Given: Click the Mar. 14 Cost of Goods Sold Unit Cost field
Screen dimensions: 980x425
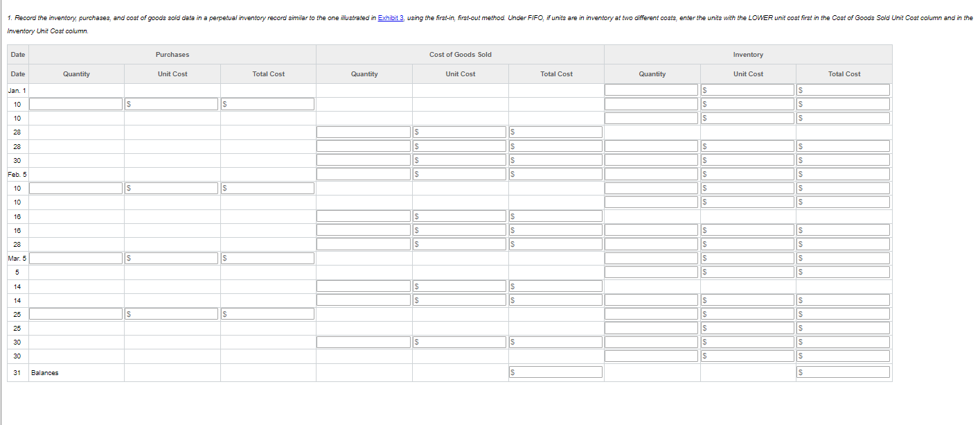Looking at the screenshot, I should 459,285.
